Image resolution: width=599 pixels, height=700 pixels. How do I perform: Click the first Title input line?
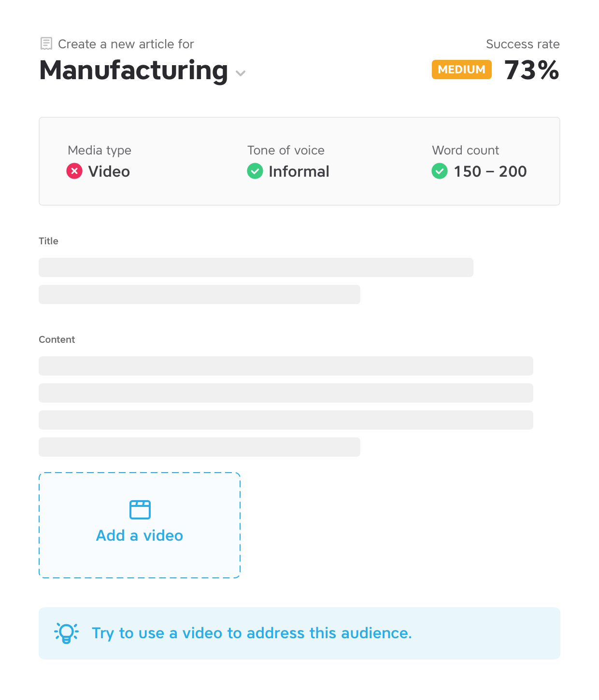click(x=256, y=267)
